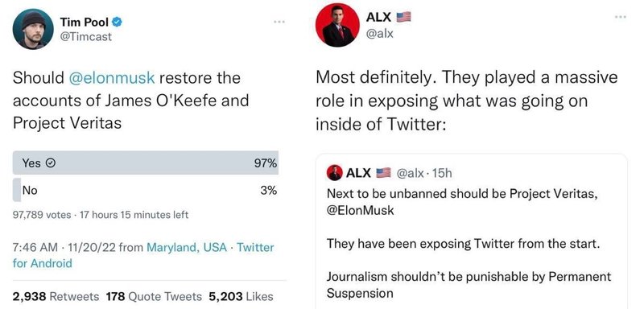View the 178 Quote Tweets list
This screenshot has width=644, height=309.
(154, 296)
